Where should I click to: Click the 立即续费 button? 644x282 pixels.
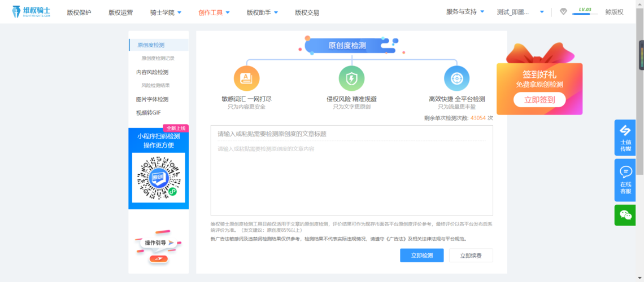point(471,255)
